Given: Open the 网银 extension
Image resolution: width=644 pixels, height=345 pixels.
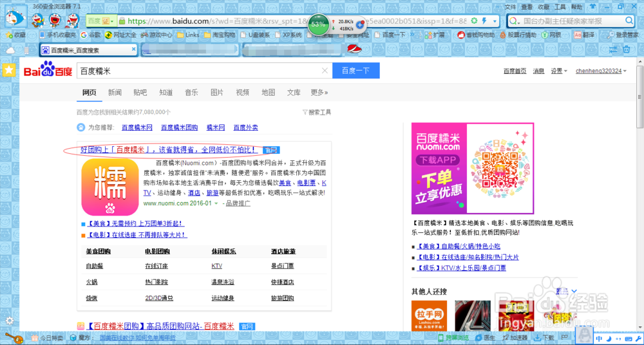Looking at the screenshot, I should tap(551, 35).
